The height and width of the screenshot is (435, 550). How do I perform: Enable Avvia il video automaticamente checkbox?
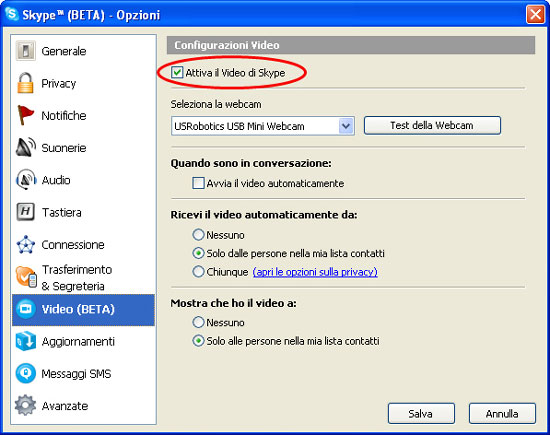pos(198,183)
